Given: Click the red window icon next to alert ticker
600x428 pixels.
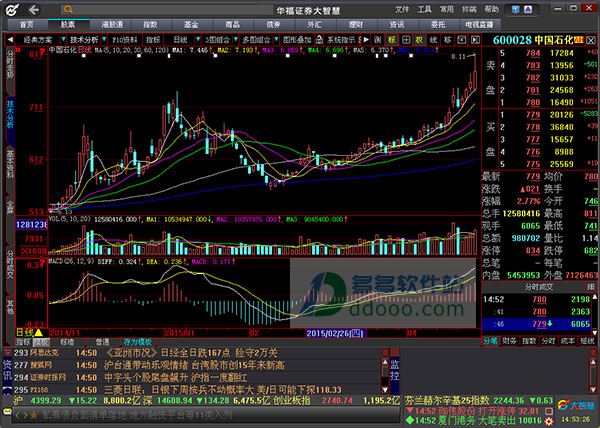Looking at the screenshot, I should 549,411.
